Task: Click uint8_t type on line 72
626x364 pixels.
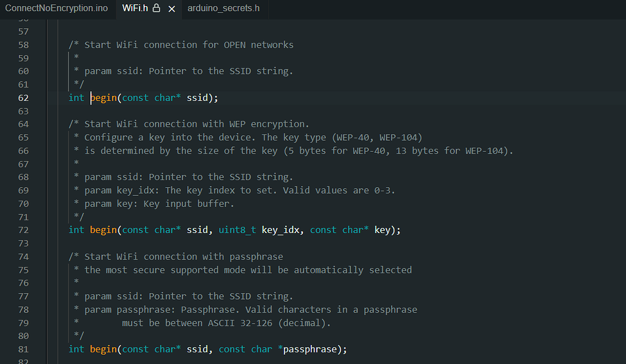Action: (x=237, y=230)
